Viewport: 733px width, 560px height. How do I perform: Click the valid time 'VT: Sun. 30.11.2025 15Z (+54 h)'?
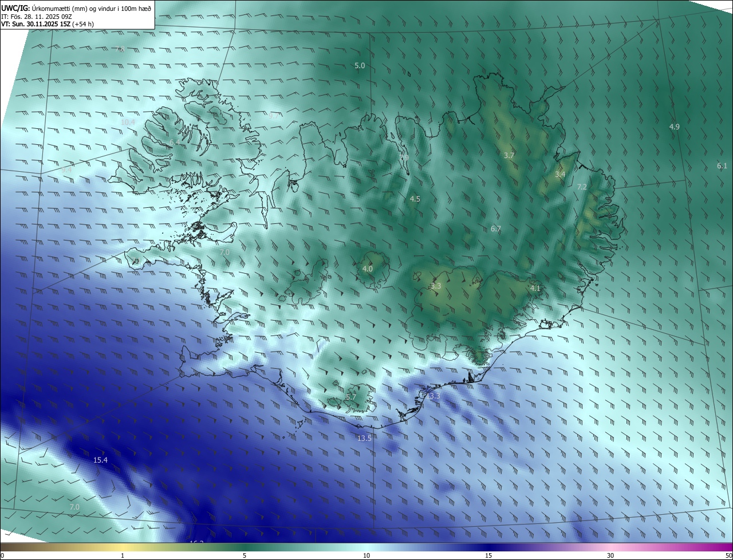pos(48,24)
